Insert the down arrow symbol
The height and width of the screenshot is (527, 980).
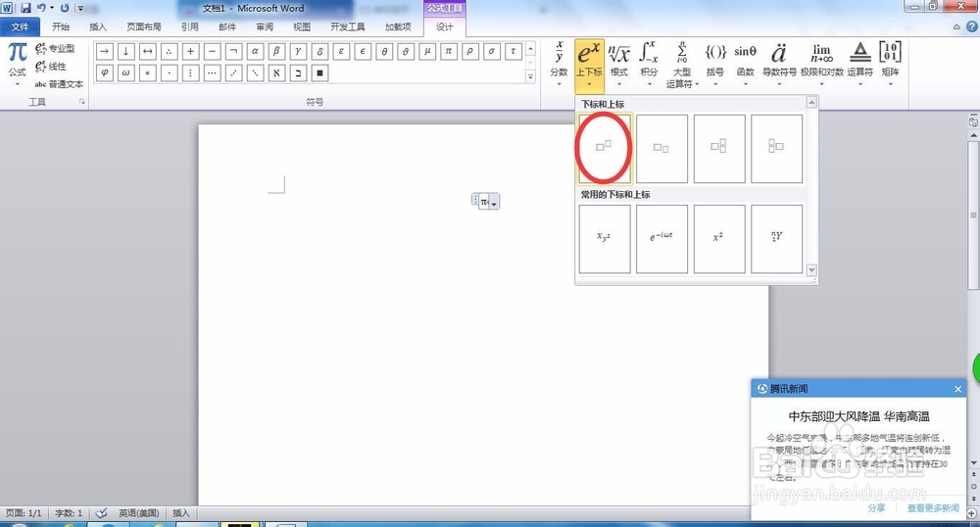click(x=125, y=51)
